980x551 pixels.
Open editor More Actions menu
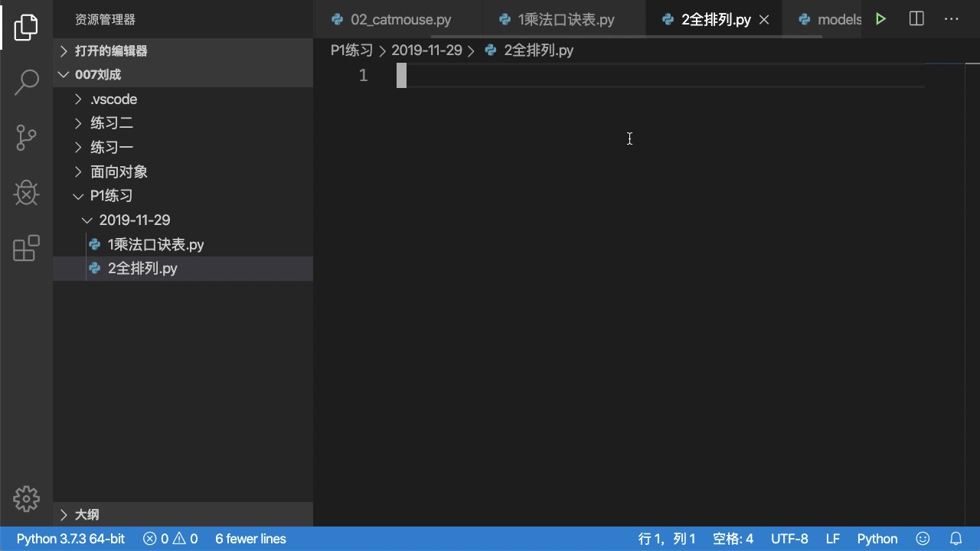pyautogui.click(x=951, y=19)
